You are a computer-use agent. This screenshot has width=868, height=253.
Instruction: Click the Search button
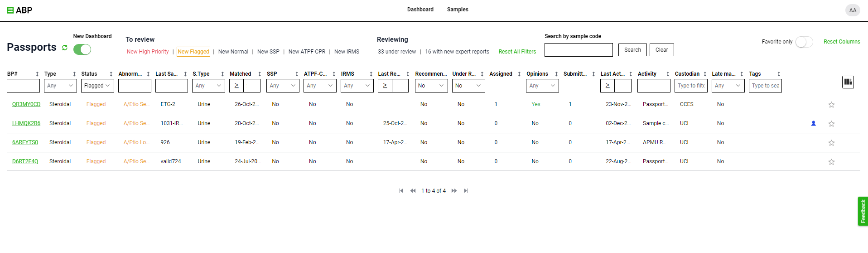632,50
